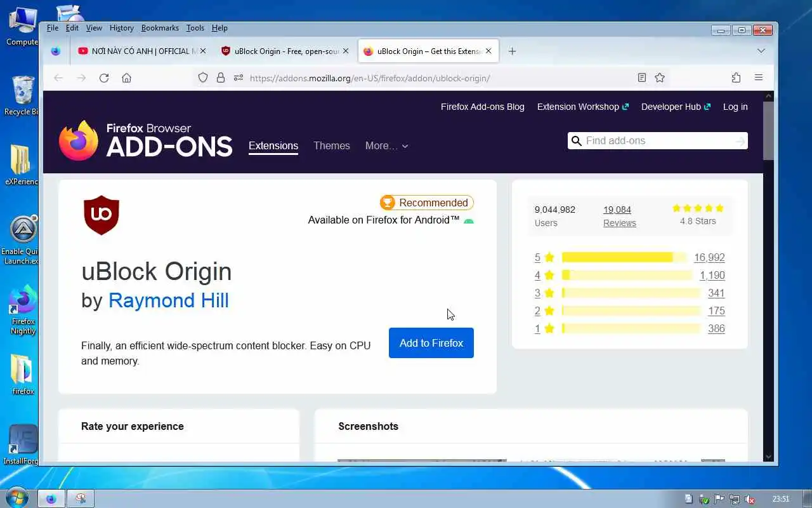812x508 pixels.
Task: Open the File menu
Action: pyautogui.click(x=53, y=28)
